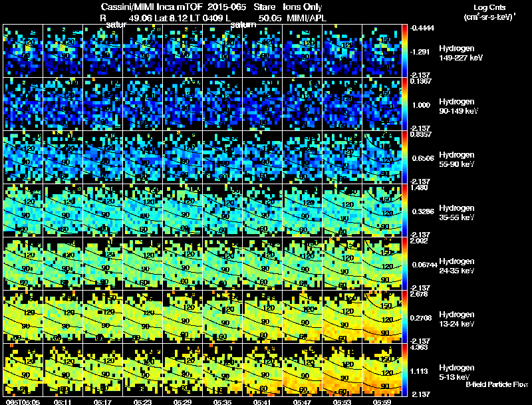Click the '05:59' time axis label
This screenshot has width=532, height=405.
pos(382,402)
